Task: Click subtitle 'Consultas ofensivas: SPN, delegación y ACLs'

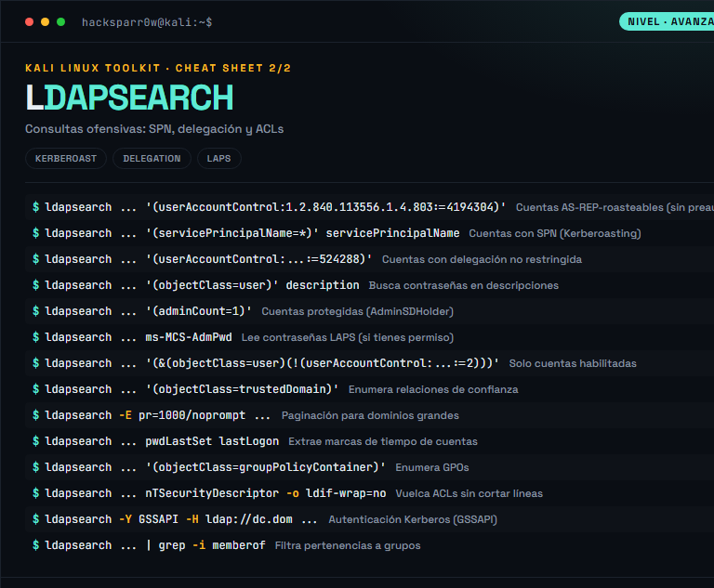Action: pos(154,129)
